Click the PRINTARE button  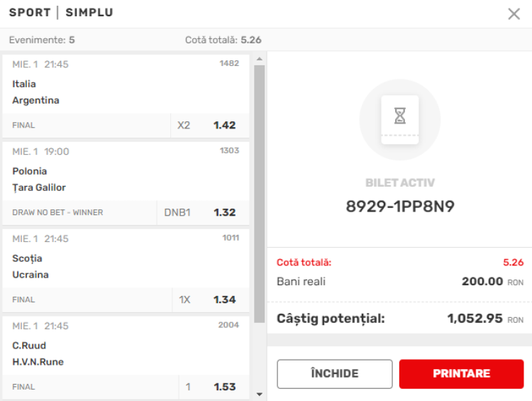(461, 373)
